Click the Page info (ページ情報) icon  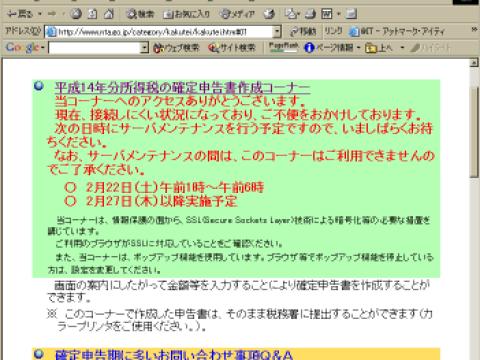tap(309, 48)
